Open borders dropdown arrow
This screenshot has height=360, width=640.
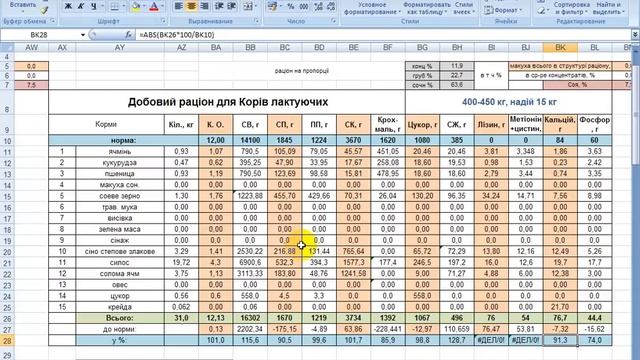pyautogui.click(x=123, y=6)
